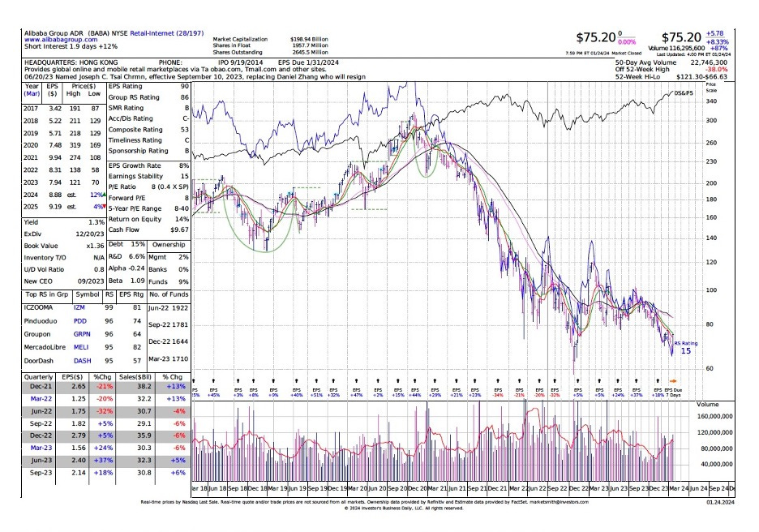Select the Timeliness Rating row

148,140
